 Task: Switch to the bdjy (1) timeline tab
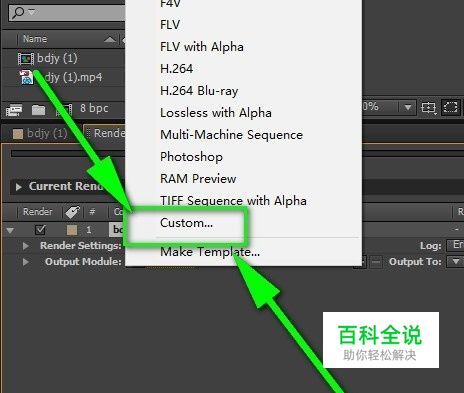coord(47,133)
